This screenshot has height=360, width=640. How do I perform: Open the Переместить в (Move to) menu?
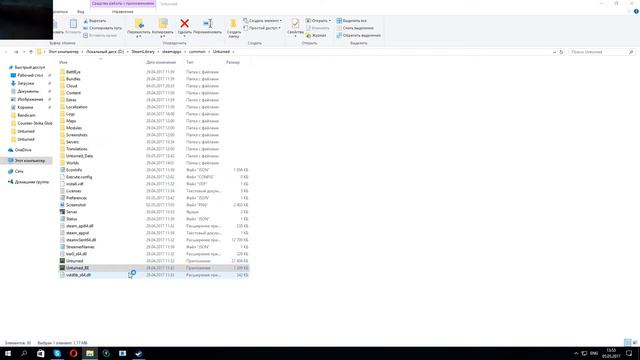pyautogui.click(x=139, y=28)
